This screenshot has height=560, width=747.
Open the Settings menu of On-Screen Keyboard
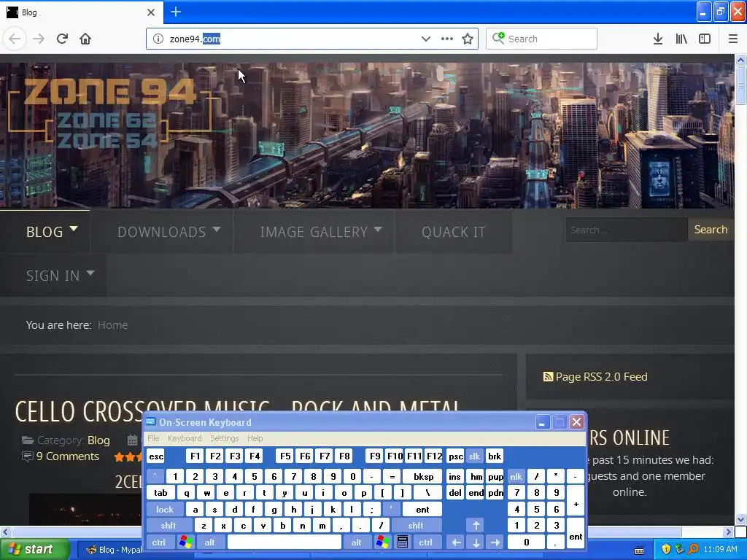[225, 438]
